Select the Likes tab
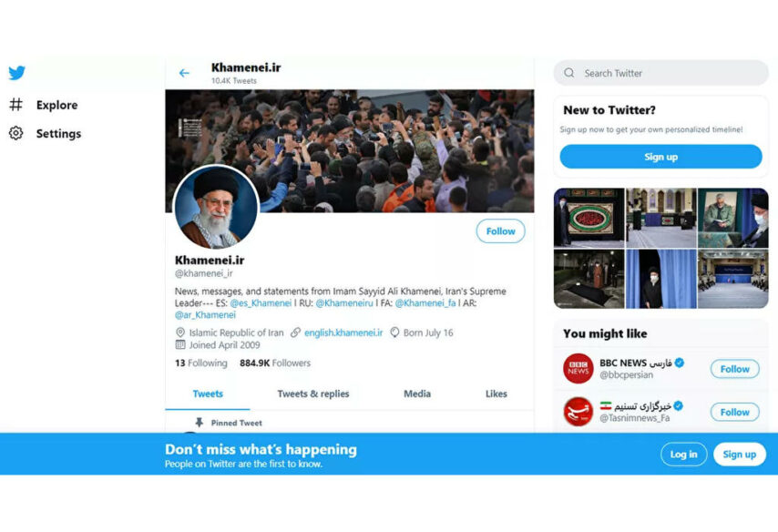 click(496, 394)
